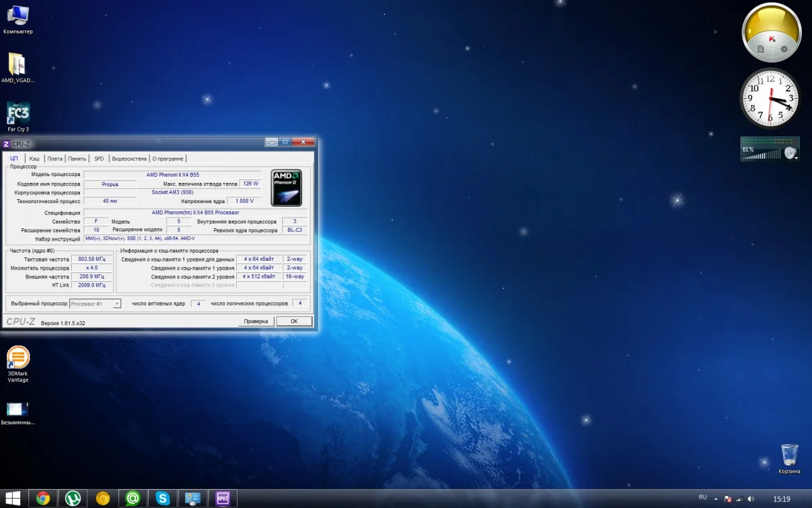The height and width of the screenshot is (508, 812).
Task: Open the 3DMark Vantage desktop icon
Action: (18, 358)
